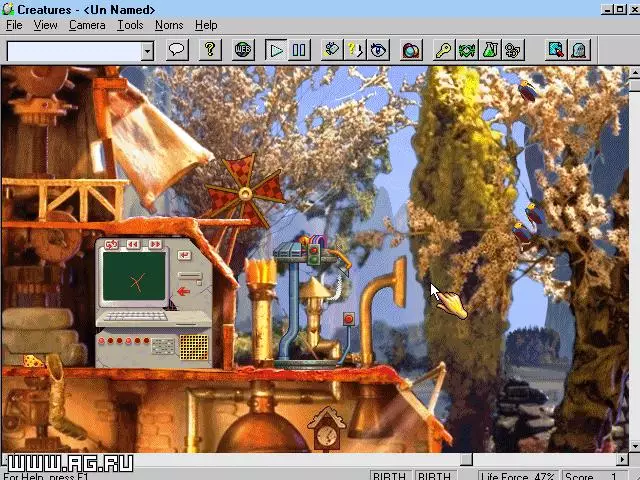Click the golden carrot bundle on the pedestal
This screenshot has height=480, width=640.
[260, 271]
